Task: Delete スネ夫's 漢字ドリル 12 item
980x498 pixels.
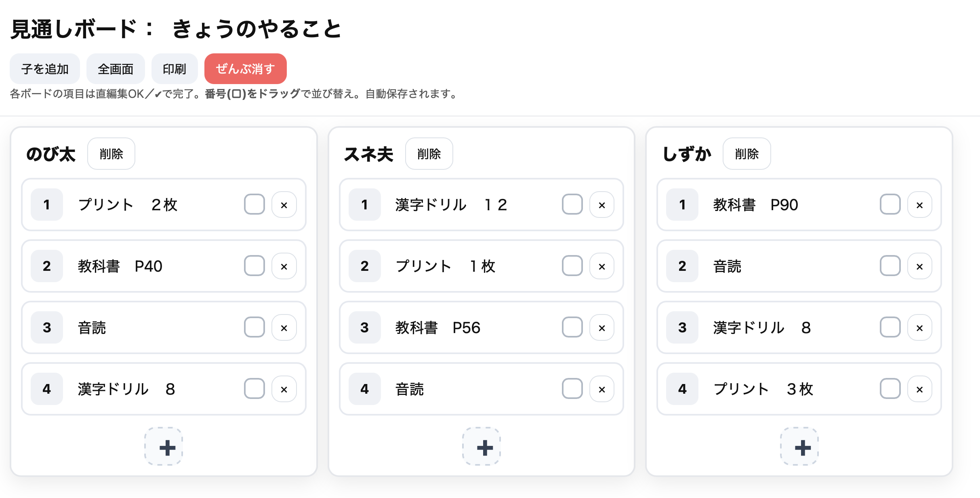Action: pos(601,205)
